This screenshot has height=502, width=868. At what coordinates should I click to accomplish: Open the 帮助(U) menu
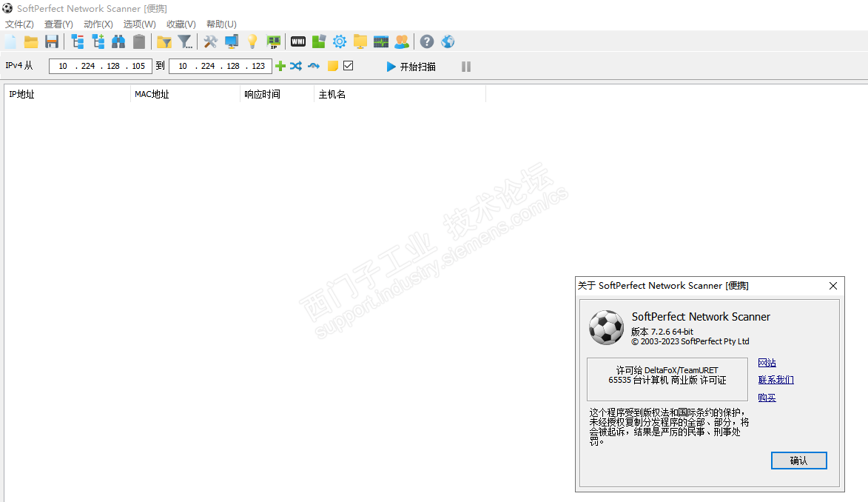point(221,24)
